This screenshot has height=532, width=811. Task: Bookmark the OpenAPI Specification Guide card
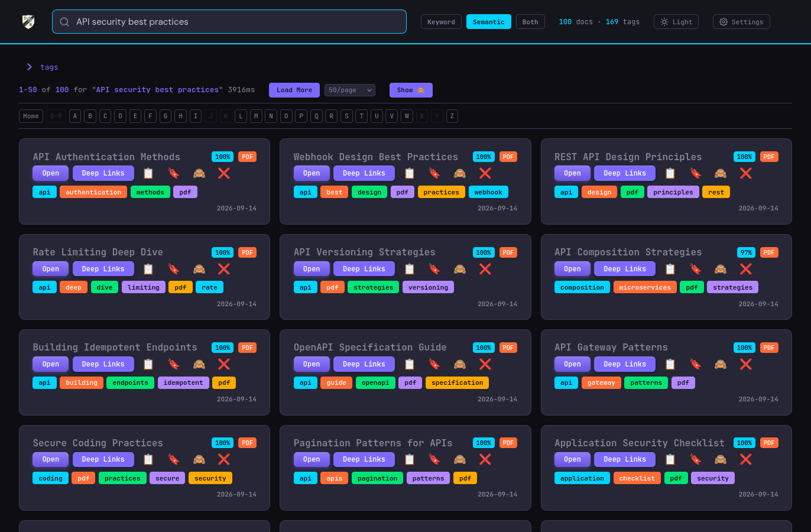click(x=434, y=364)
